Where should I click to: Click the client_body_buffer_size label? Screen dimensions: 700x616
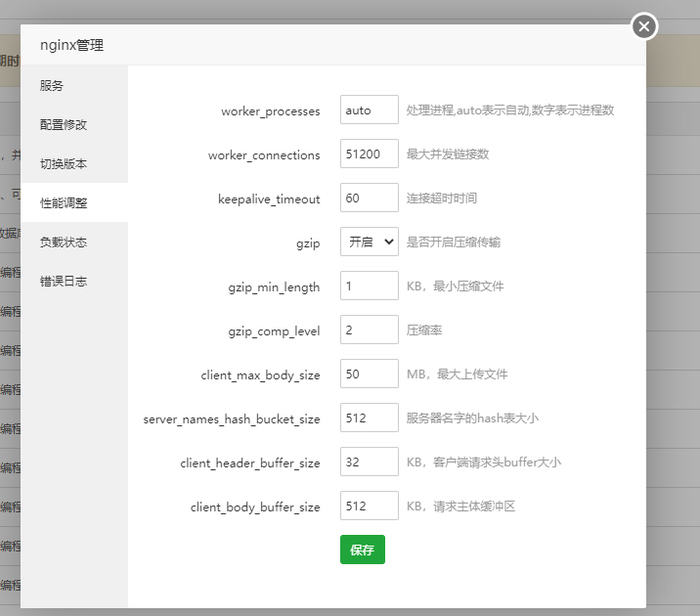point(255,507)
